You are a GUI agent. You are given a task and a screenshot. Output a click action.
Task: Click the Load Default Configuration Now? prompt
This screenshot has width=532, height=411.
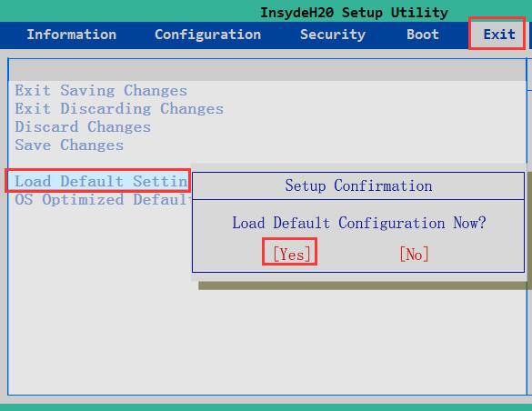[x=359, y=223]
